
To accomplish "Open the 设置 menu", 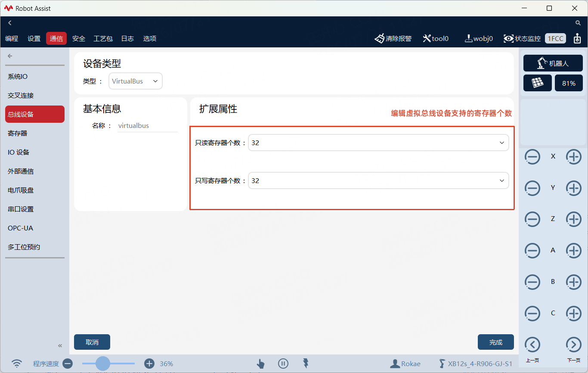I will (34, 38).
